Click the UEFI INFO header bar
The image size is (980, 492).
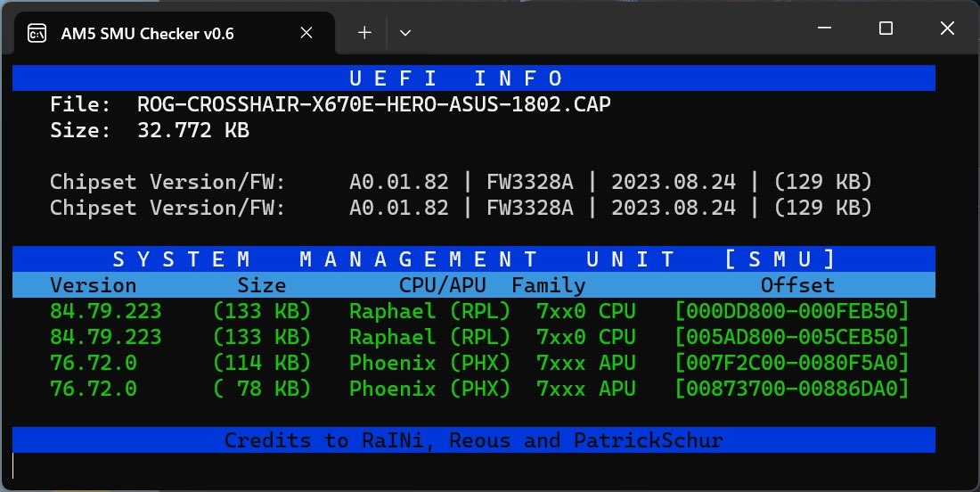(473, 78)
